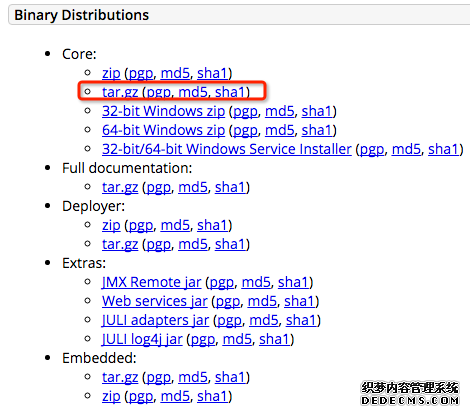Download the Embedded tar.gz file
The height and width of the screenshot is (415, 470).
pyautogui.click(x=120, y=377)
